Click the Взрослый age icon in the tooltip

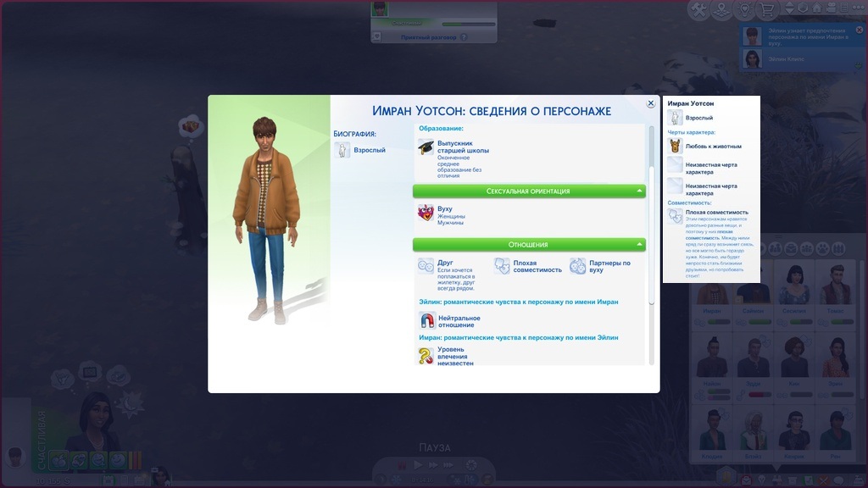click(x=675, y=117)
